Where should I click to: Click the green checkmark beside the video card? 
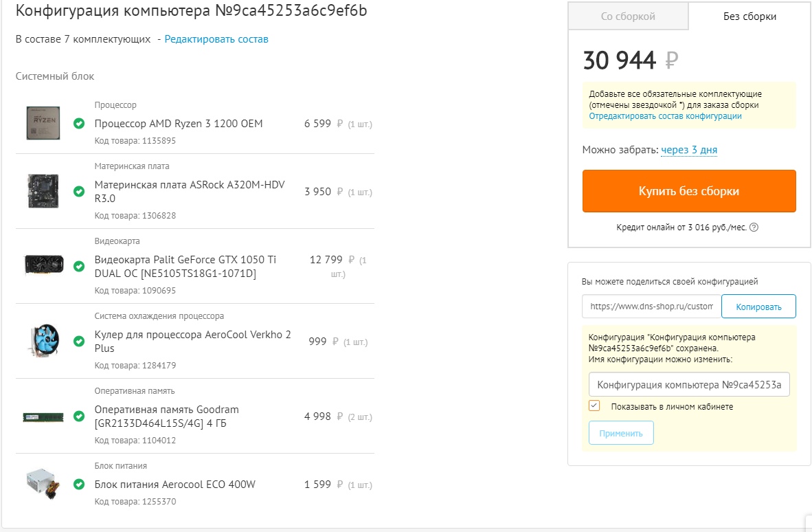[x=79, y=267]
